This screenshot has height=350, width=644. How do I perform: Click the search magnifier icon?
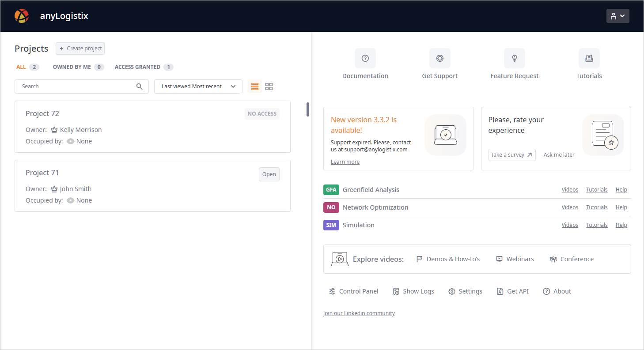139,87
